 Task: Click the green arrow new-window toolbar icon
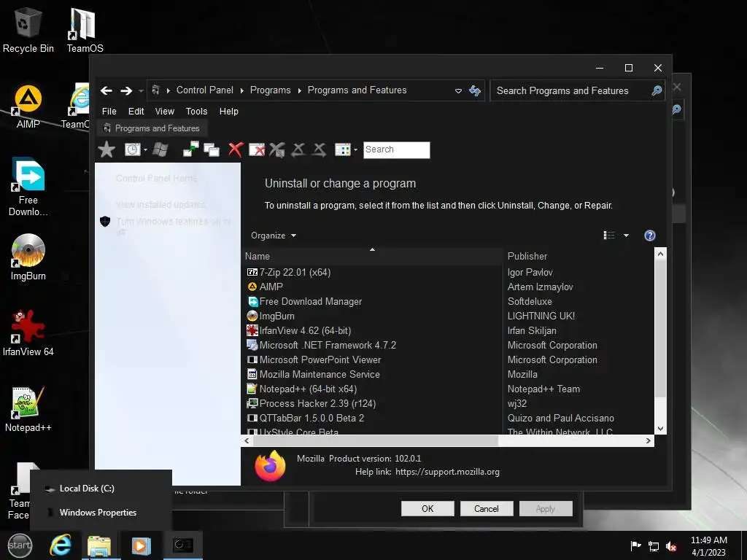click(x=190, y=149)
